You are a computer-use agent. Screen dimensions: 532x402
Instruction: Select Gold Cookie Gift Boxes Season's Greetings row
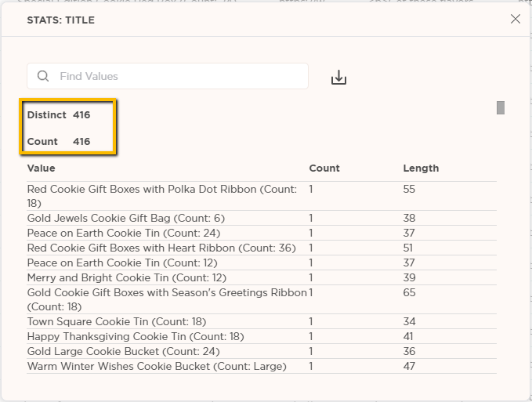tap(262, 299)
